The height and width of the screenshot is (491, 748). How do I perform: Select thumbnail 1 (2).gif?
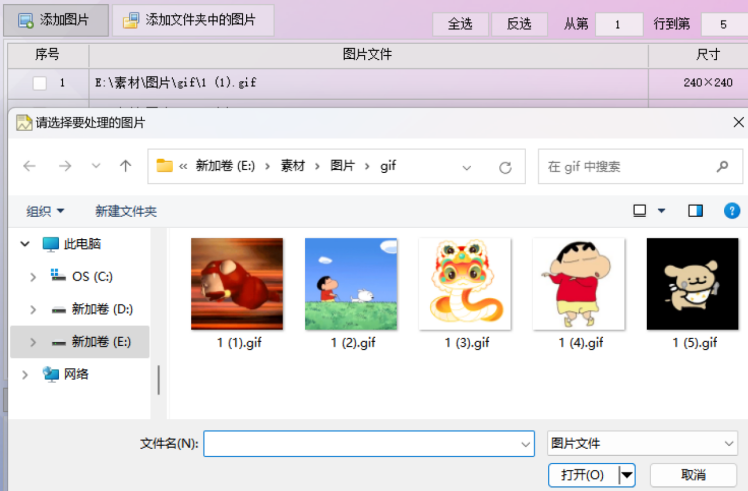coord(351,284)
